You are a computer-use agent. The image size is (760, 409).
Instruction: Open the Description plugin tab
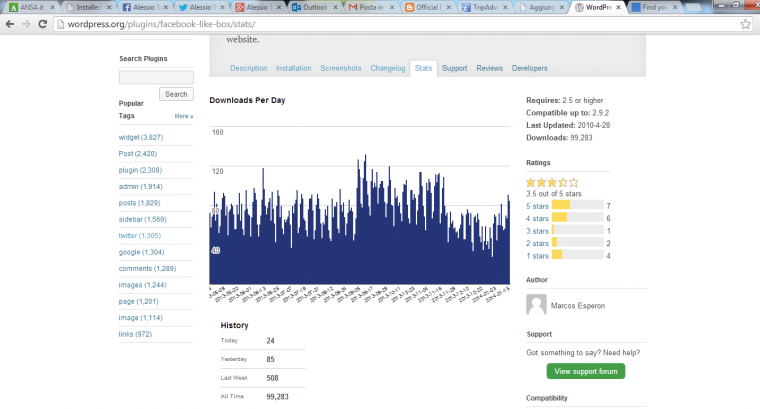click(249, 68)
